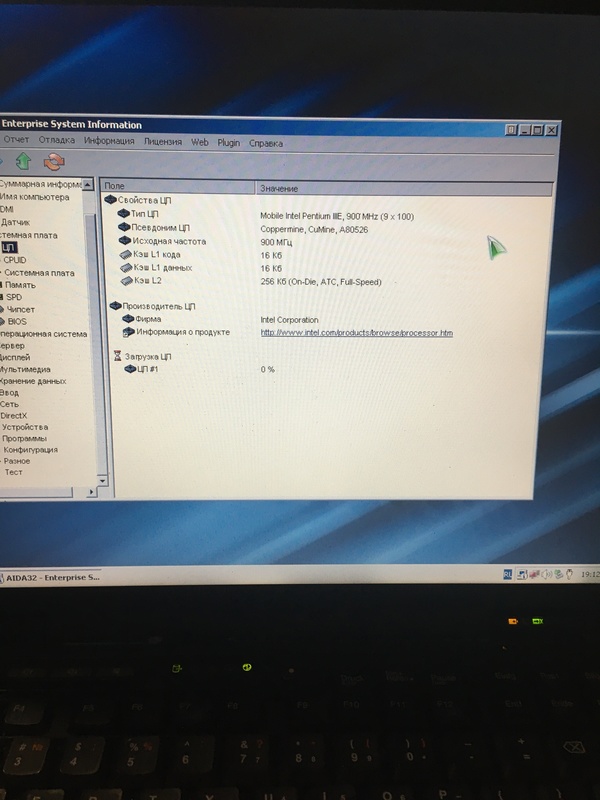600x800 pixels.
Task: Select SPD in the sidebar tree
Action: [x=14, y=297]
